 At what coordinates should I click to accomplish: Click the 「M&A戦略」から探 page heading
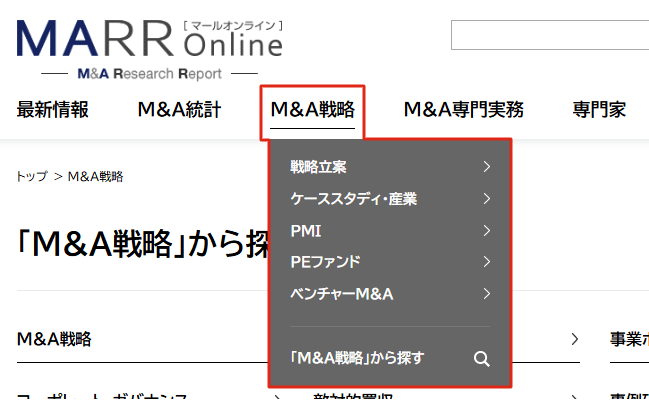point(143,244)
